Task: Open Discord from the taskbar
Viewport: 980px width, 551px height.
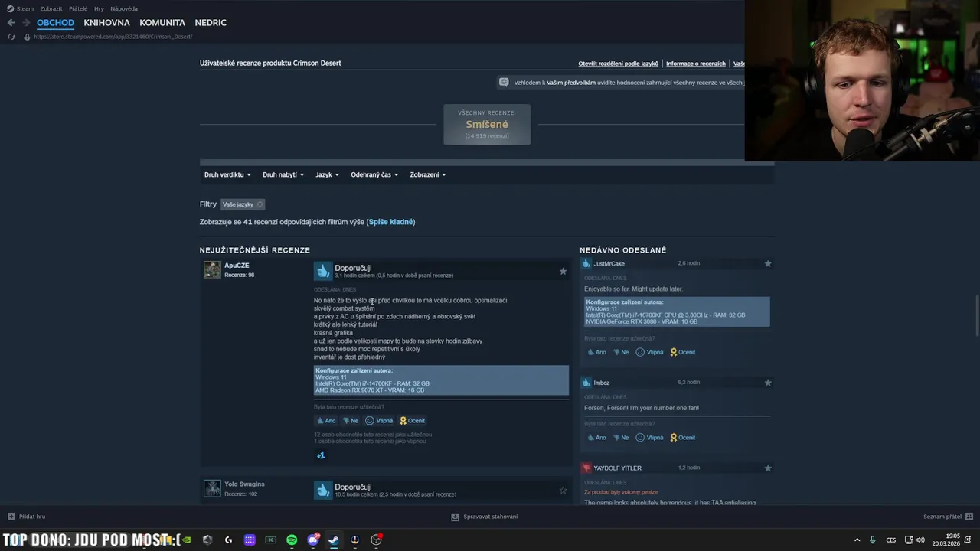Action: point(312,540)
